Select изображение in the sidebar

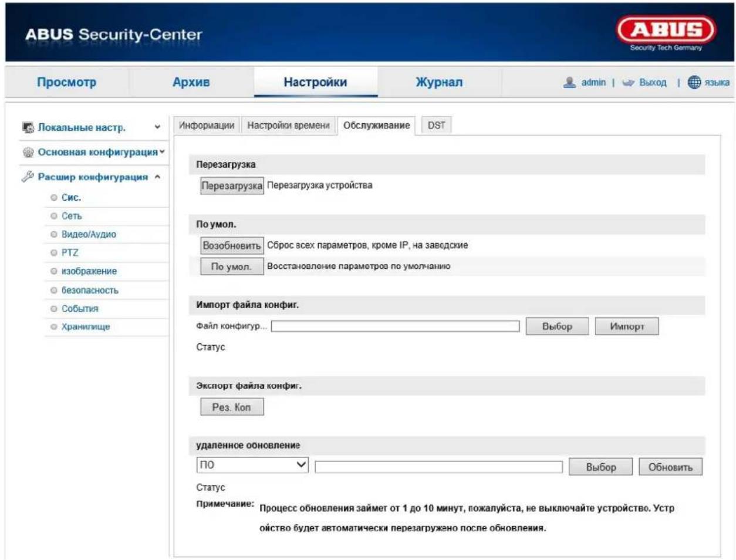click(x=89, y=271)
